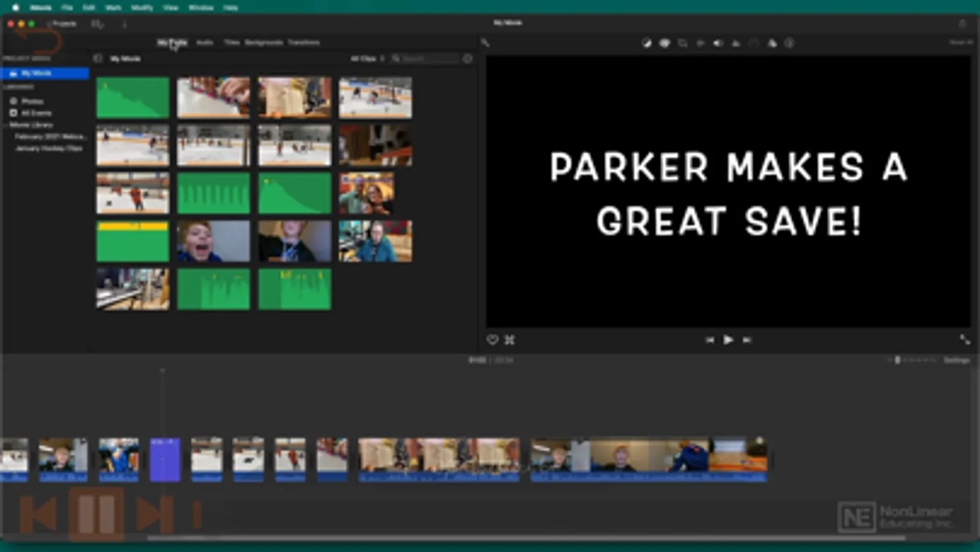This screenshot has width=980, height=552.
Task: Open the Color Balance tool
Action: coord(646,43)
